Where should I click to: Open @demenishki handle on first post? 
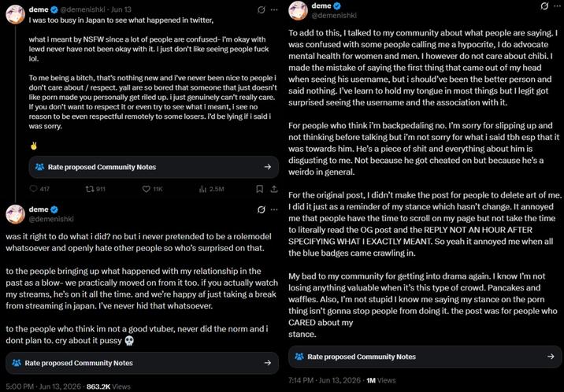83,9
